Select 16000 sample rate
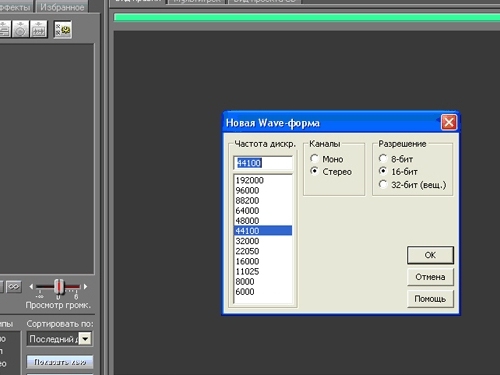This screenshot has height=375, width=500. 263,261
